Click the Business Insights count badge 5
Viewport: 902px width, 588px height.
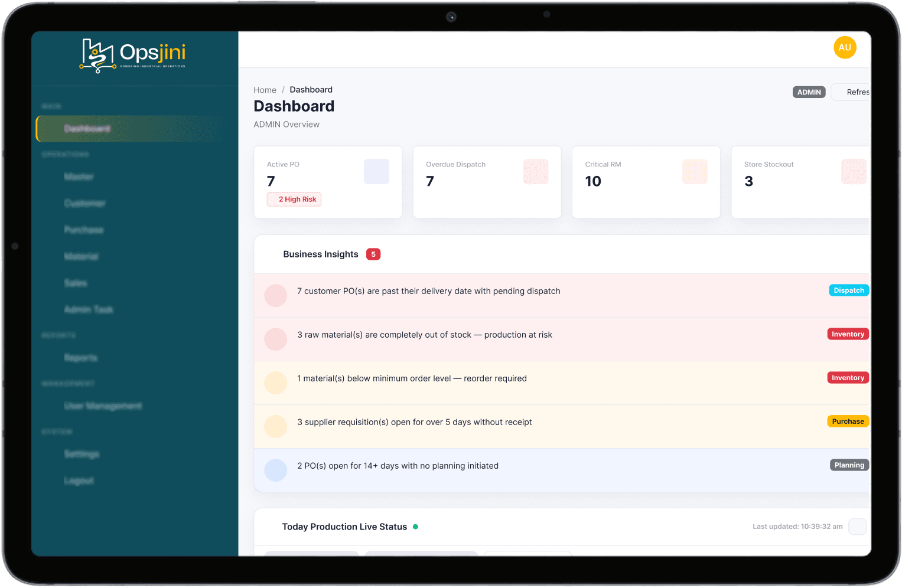373,254
